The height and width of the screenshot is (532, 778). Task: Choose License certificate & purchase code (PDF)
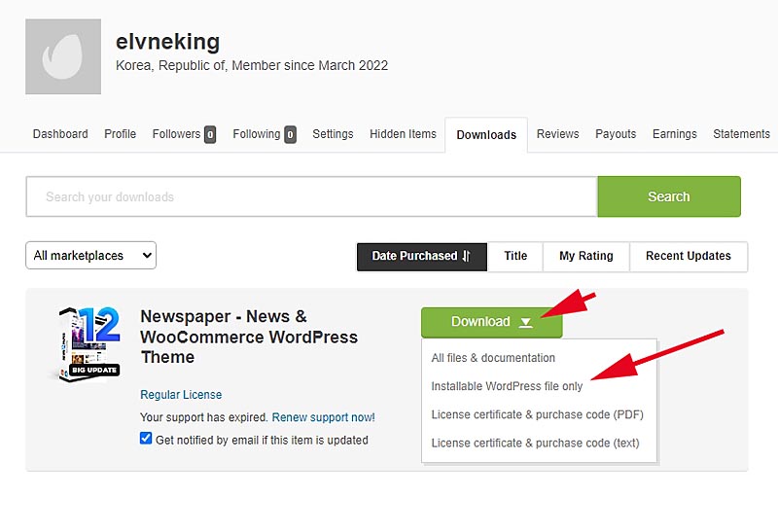538,414
